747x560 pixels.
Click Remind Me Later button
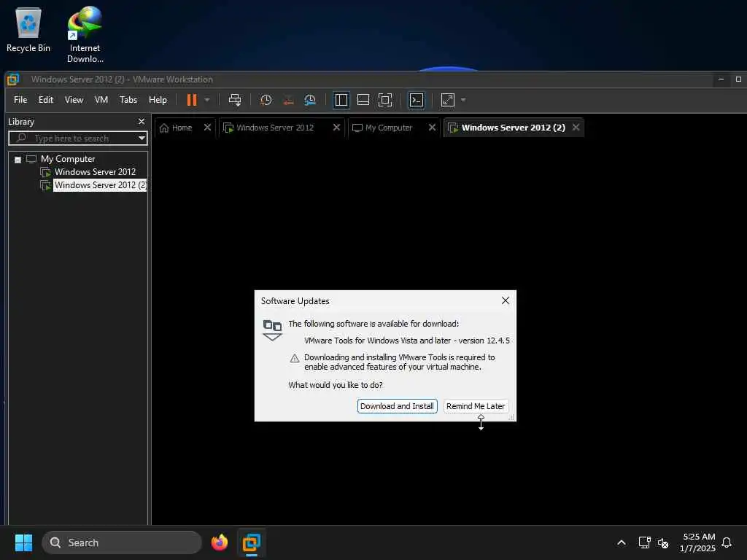pyautogui.click(x=476, y=406)
